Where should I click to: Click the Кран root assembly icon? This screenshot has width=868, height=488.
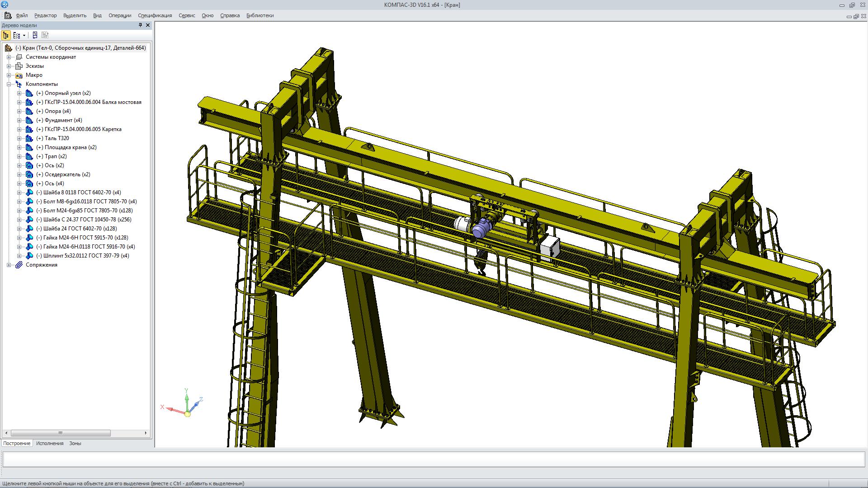(x=8, y=48)
